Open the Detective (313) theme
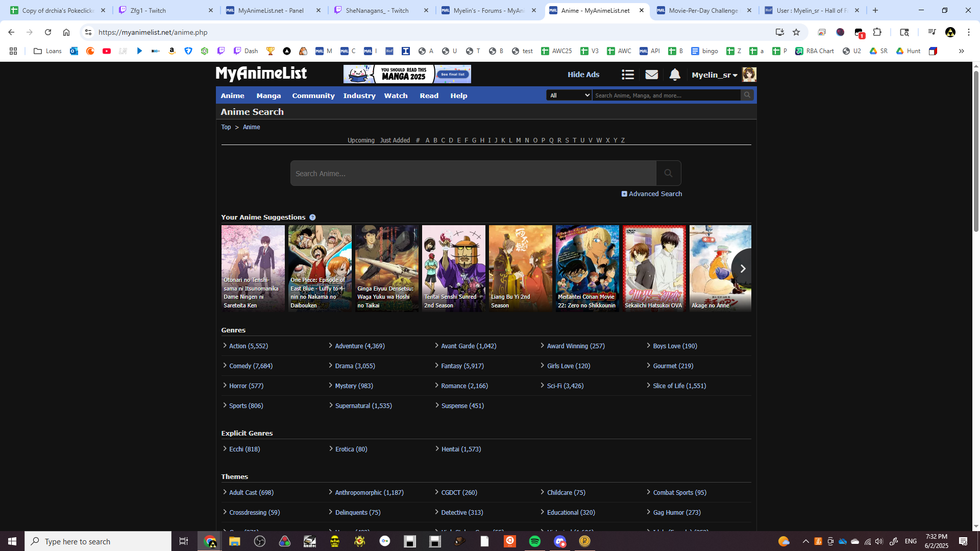Viewport: 980px width, 551px height. 462,513
